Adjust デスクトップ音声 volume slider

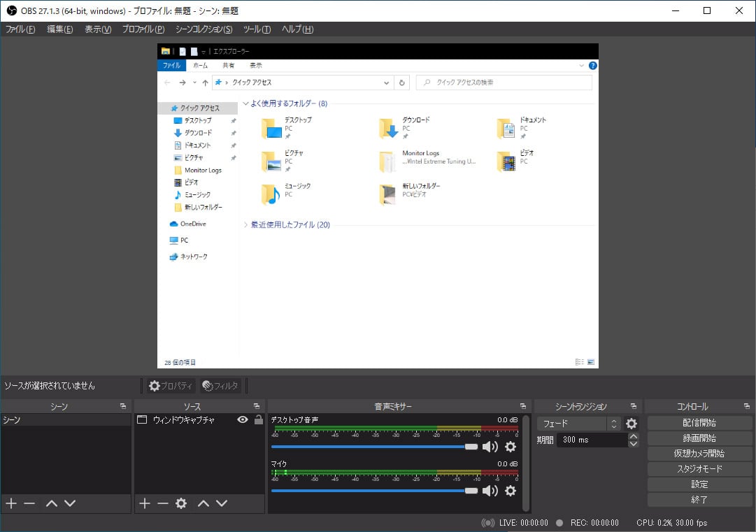click(374, 447)
